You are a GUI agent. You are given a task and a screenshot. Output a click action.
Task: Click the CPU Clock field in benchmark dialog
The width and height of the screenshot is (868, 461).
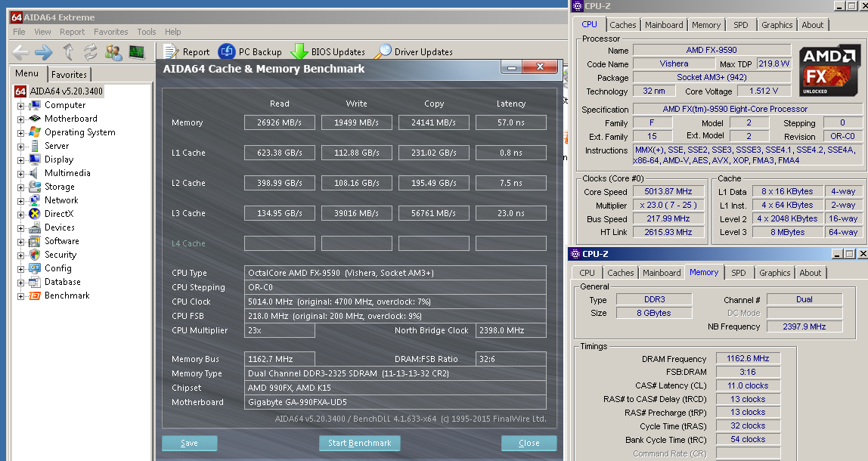(x=395, y=302)
